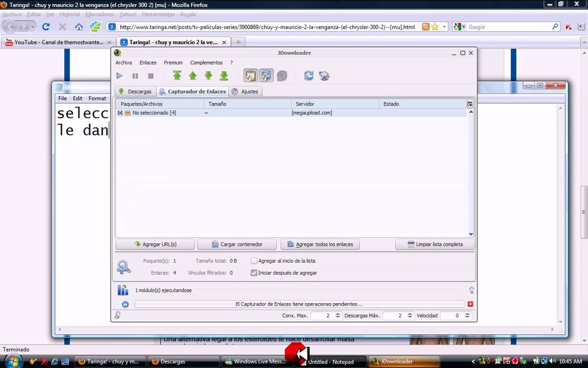The width and height of the screenshot is (588, 368).
Task: Click the lightbulb icon in status area
Action: 472,290
